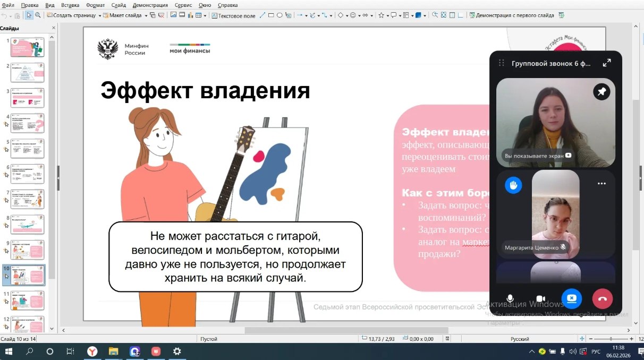Screen dimensions: 644x360
Task: Open the Русский language field in status bar
Action: (x=519, y=339)
